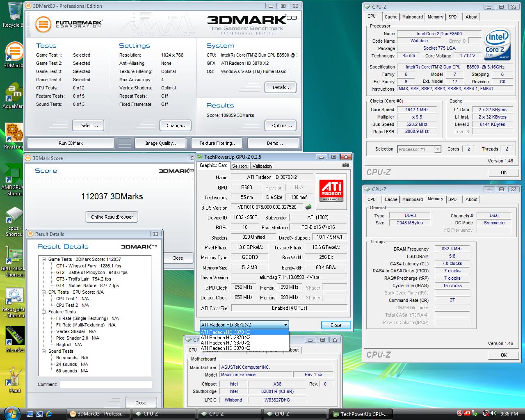Click the Switch Between Windows quick launch icon
The image size is (525, 420).
pos(39,414)
